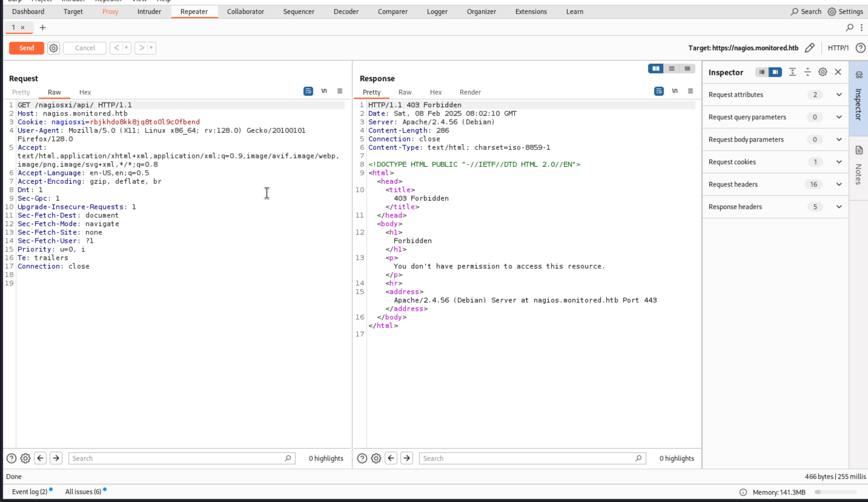Open Inspector settings gear

[823, 72]
